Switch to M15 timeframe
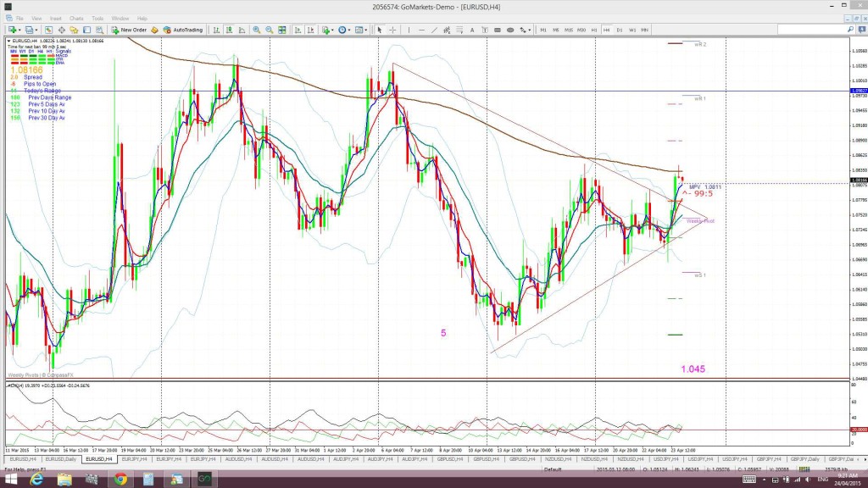This screenshot has height=488, width=868. (x=569, y=30)
